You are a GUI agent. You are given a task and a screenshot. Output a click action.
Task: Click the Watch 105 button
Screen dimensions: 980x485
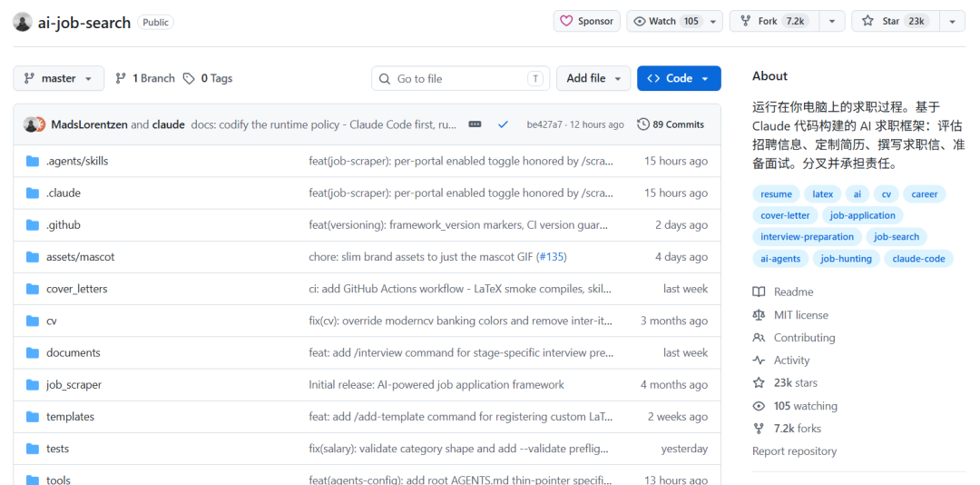click(674, 21)
